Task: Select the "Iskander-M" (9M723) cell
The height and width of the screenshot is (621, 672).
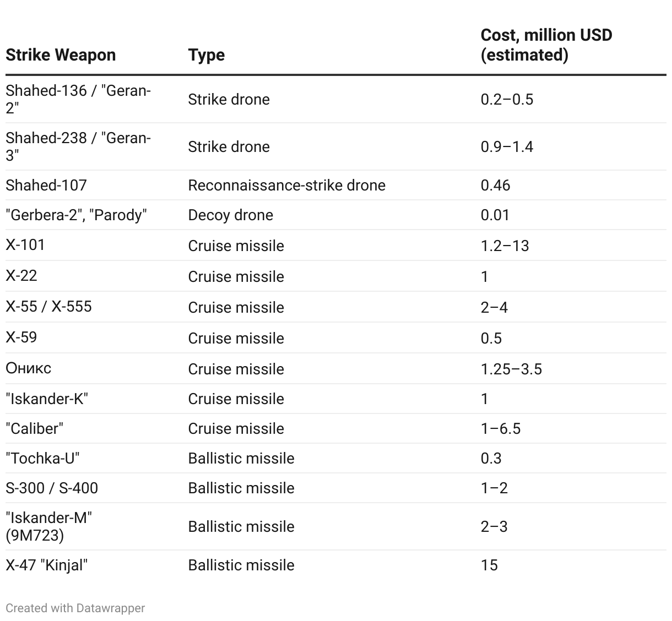Action: pos(48,526)
